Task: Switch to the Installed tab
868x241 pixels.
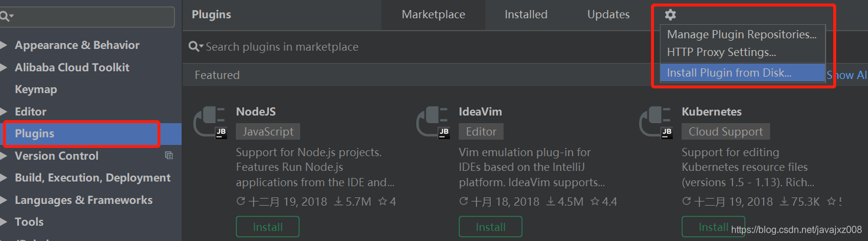Action: 526,15
